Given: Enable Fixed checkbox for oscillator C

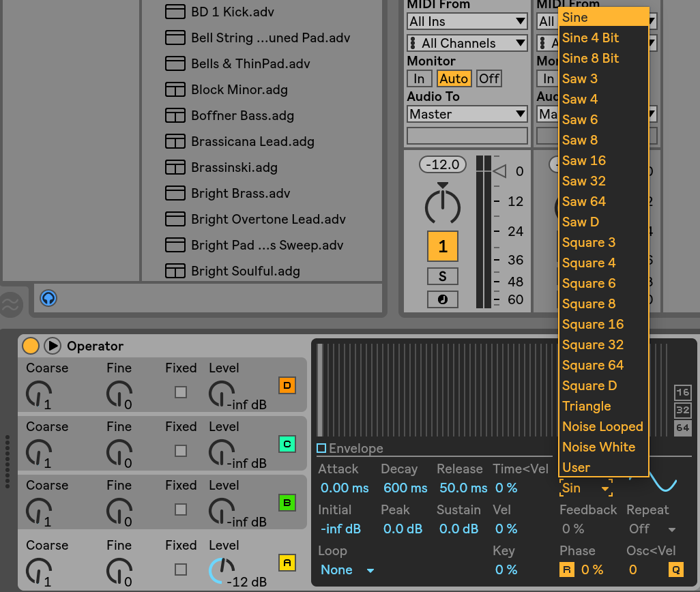Looking at the screenshot, I should coord(181,451).
